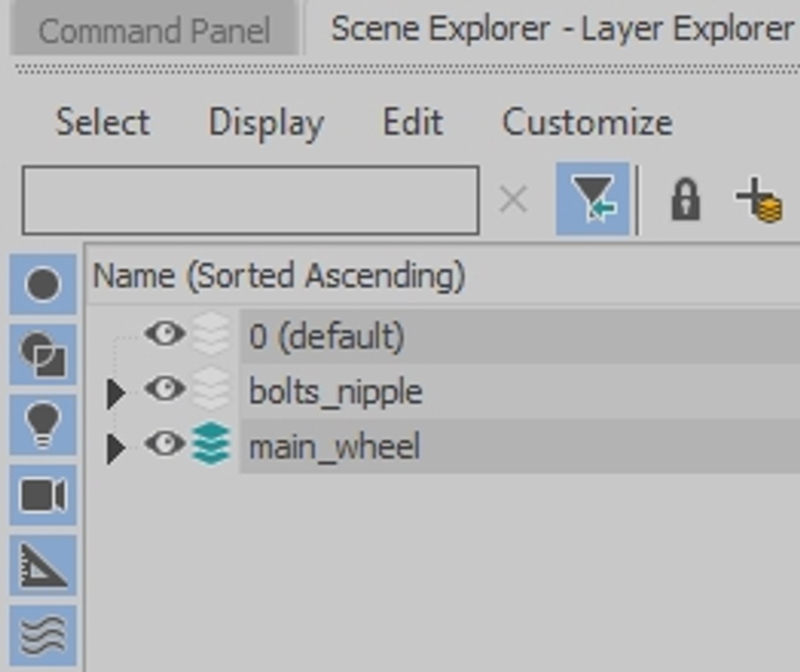Click the create new layer icon
This screenshot has height=672, width=800.
coord(758,200)
